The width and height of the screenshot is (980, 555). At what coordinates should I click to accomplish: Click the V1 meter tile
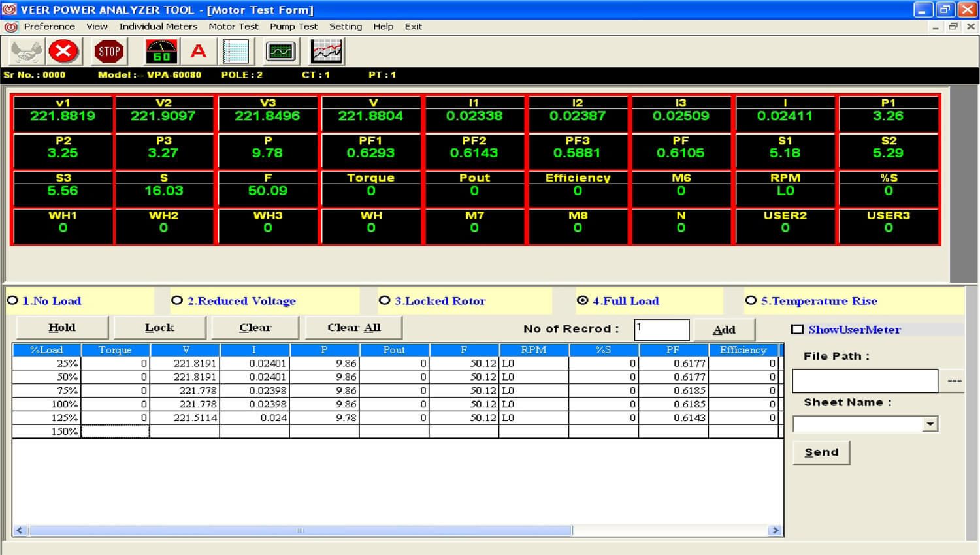click(x=63, y=112)
